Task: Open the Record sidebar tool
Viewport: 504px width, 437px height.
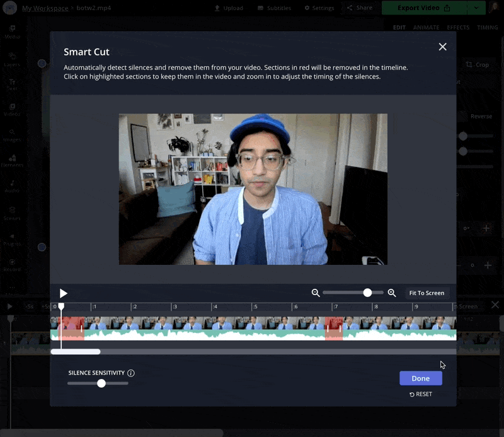Action: (x=12, y=265)
